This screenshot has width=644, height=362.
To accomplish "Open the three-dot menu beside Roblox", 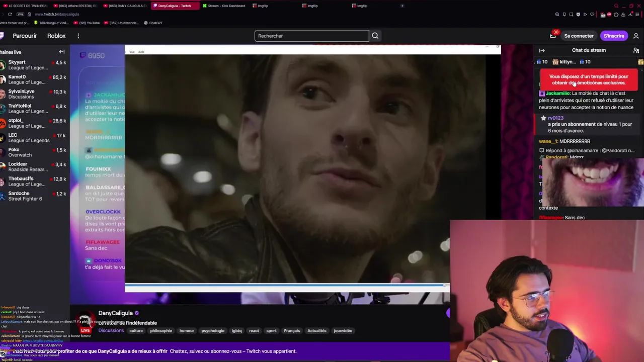I will click(78, 36).
